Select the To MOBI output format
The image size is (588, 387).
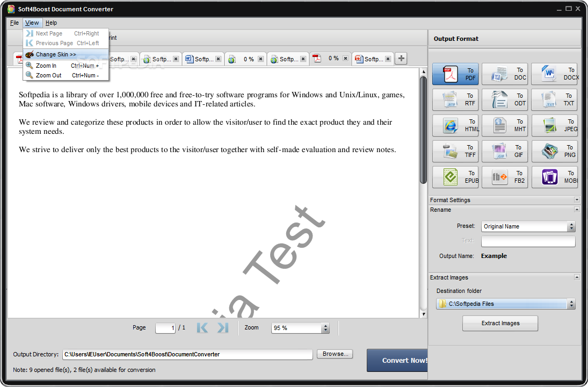tap(554, 177)
